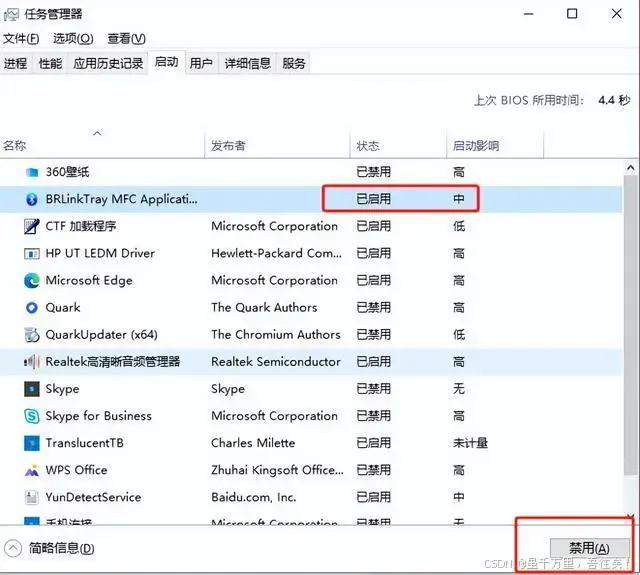
Task: Click the 上次 BIOS 所用时间 4.4 秒 text
Action: click(552, 100)
